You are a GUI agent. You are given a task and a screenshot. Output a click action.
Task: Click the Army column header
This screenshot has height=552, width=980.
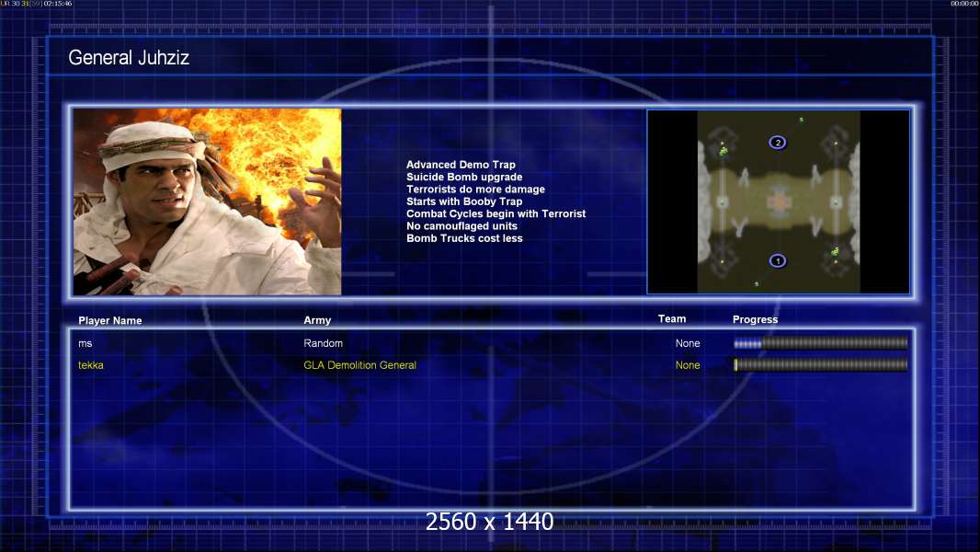coord(317,320)
